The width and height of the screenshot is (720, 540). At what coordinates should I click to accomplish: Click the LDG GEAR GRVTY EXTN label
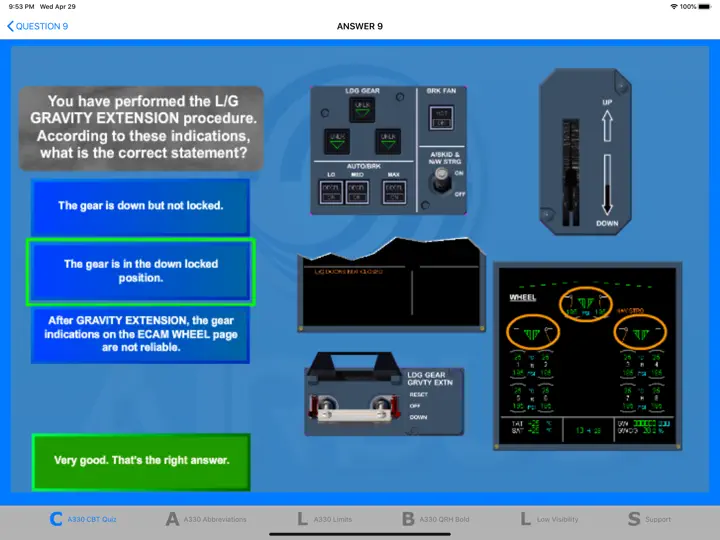tap(430, 379)
